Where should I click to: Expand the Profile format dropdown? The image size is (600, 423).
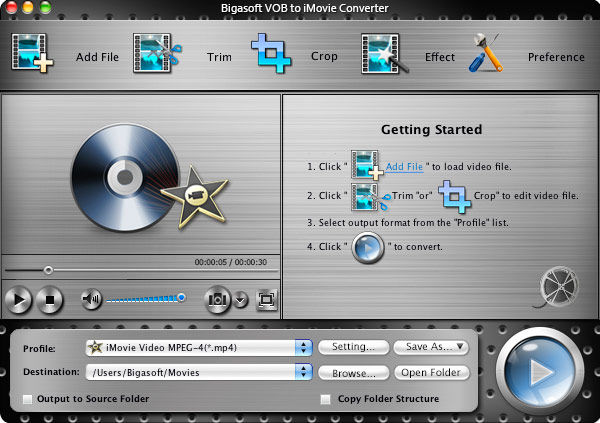point(304,348)
